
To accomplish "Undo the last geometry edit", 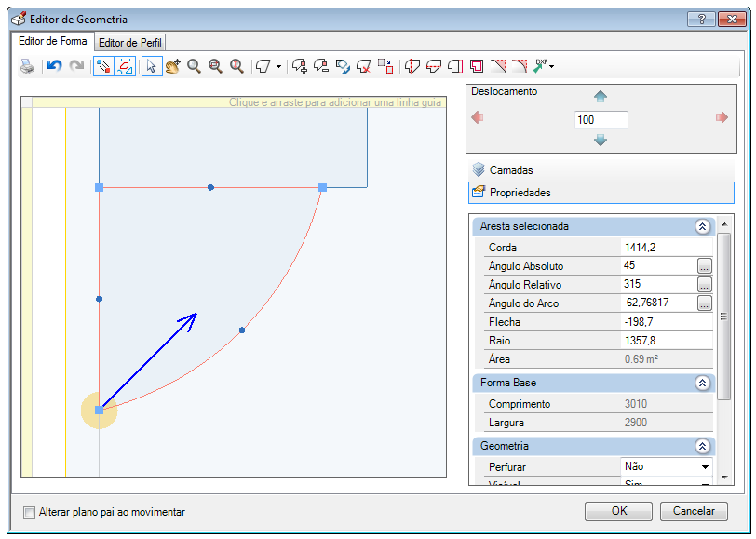I will (x=55, y=66).
